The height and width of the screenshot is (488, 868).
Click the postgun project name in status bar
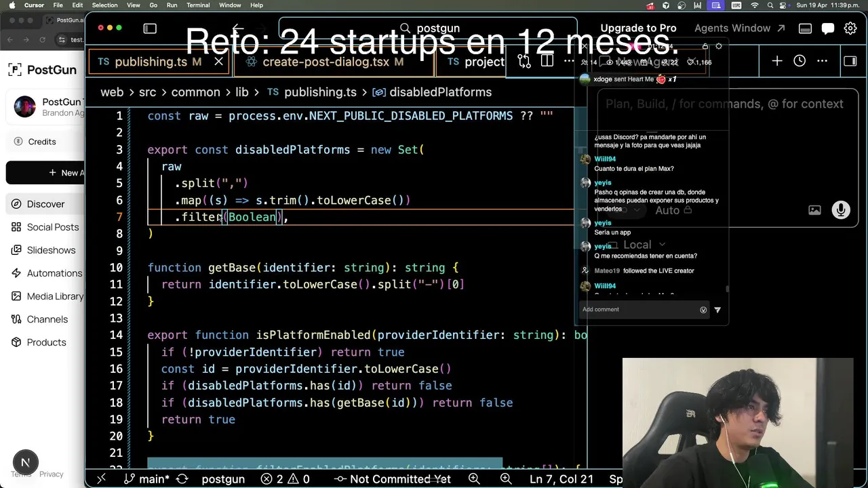click(223, 479)
